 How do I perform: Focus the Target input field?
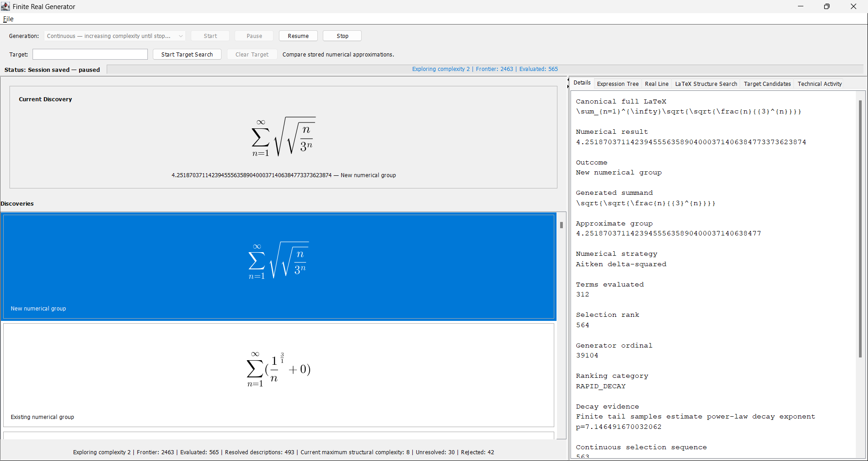tap(90, 54)
